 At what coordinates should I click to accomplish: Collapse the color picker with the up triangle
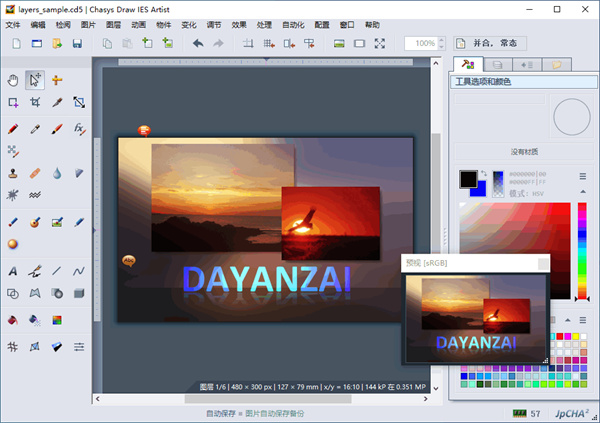pos(583,191)
